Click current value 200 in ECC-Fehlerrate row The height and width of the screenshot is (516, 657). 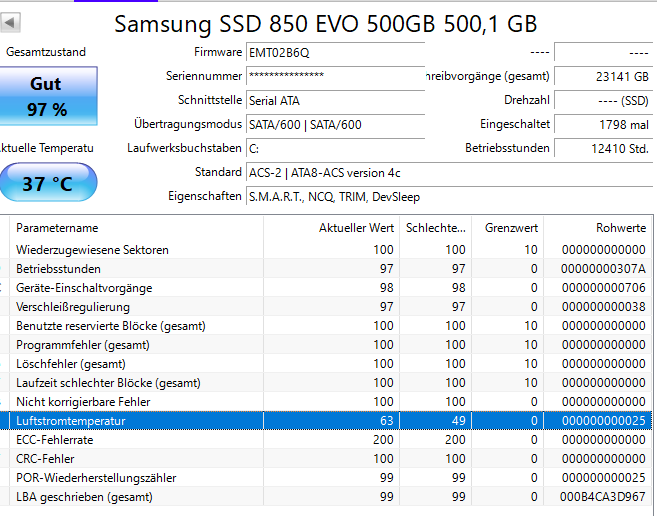[x=383, y=440]
